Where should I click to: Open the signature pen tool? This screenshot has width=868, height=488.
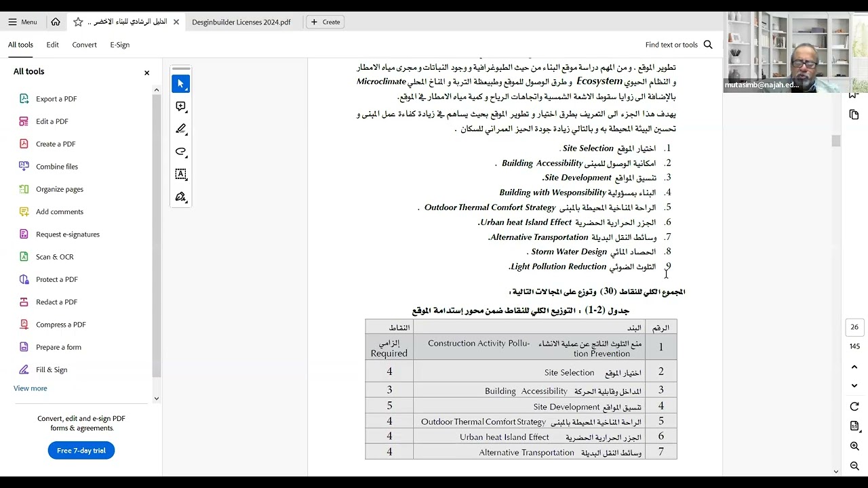pos(180,197)
